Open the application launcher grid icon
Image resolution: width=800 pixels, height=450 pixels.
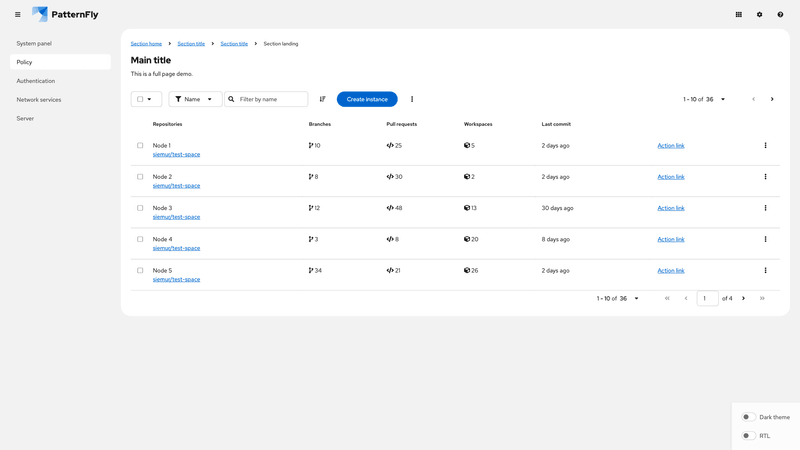(x=738, y=15)
